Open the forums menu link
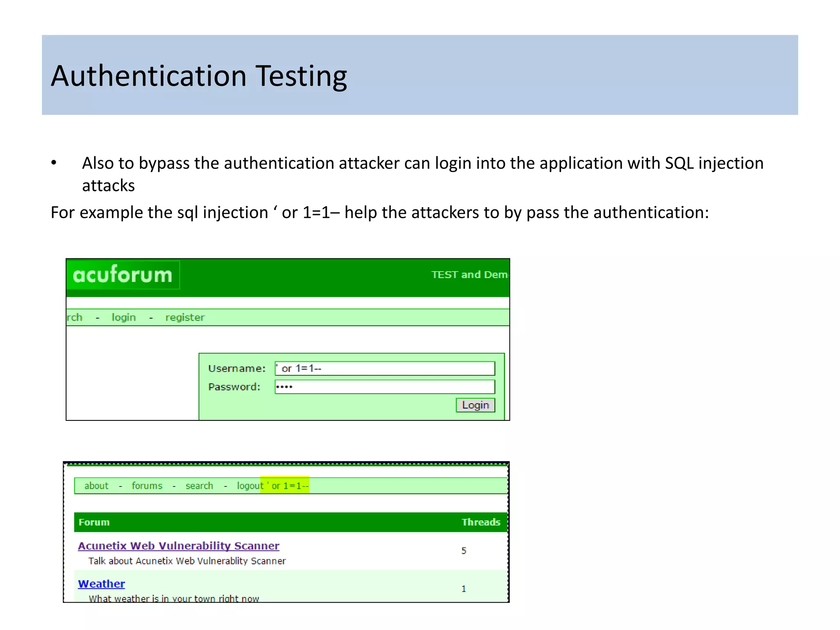 tap(147, 486)
